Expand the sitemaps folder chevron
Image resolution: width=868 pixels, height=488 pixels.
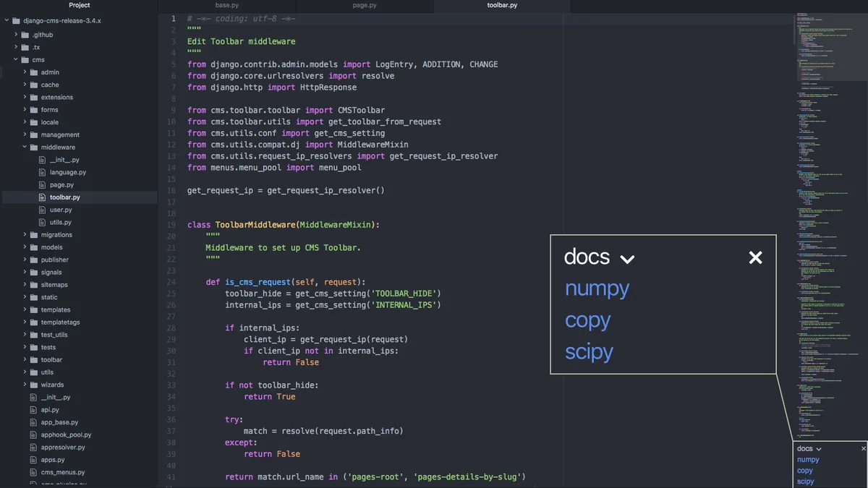click(x=25, y=285)
